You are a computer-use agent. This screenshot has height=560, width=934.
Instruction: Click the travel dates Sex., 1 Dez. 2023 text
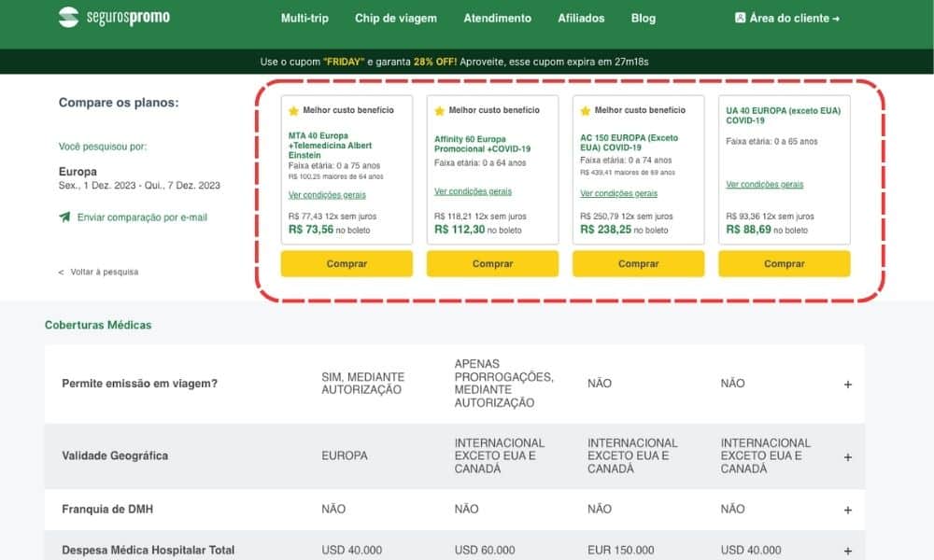tap(139, 186)
